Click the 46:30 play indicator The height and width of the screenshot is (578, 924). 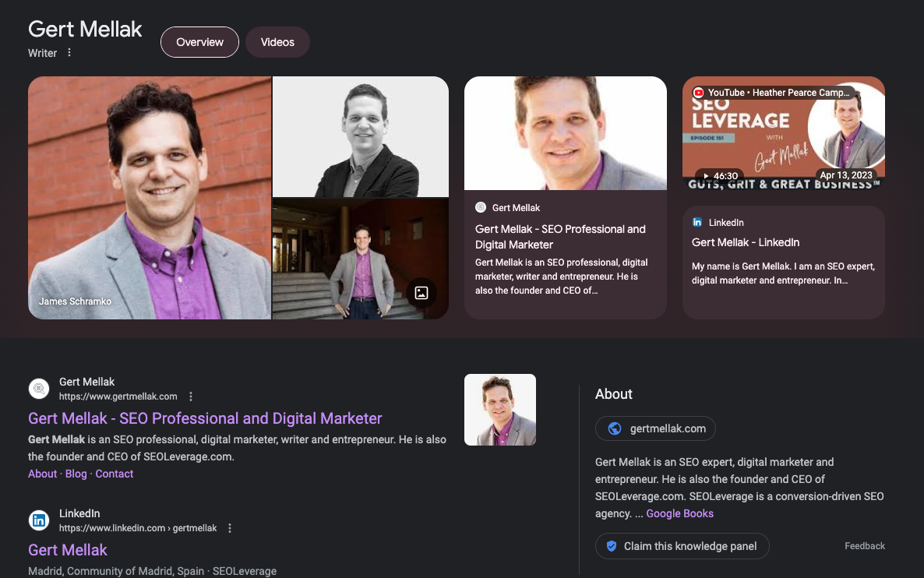pos(720,175)
